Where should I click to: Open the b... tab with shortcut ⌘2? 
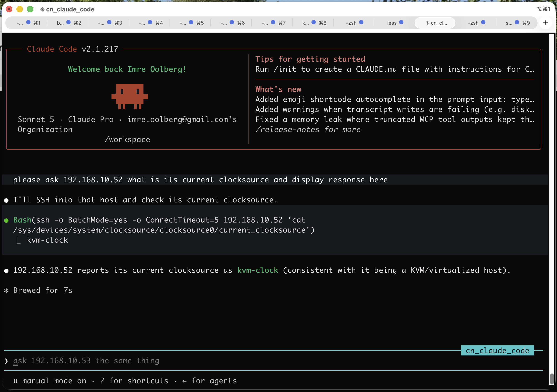69,23
